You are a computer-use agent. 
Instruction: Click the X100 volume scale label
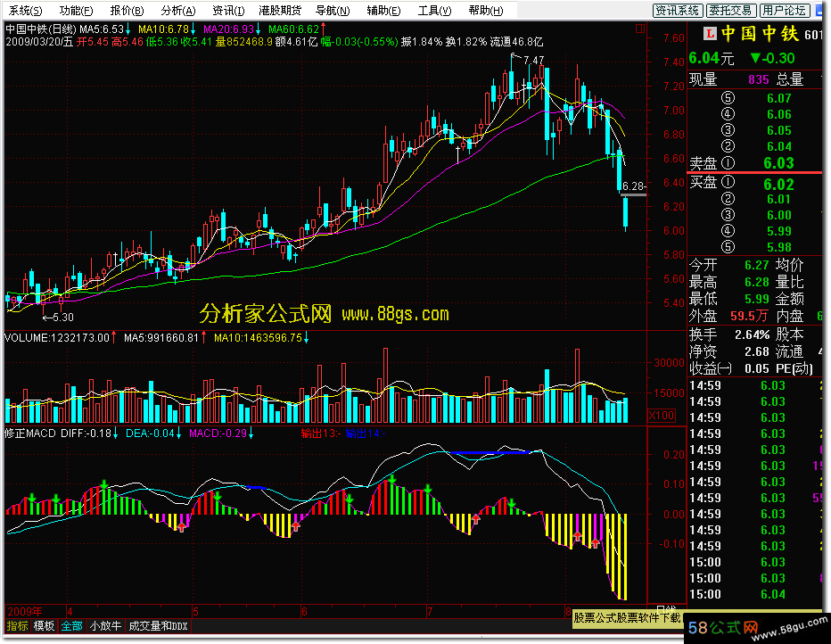(662, 415)
